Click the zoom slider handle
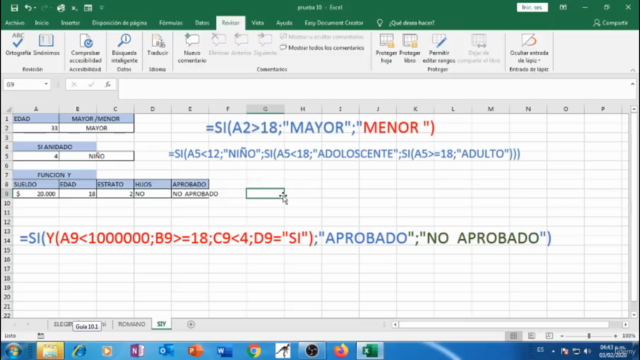Screen dimensions: 640x360 pos(589,336)
